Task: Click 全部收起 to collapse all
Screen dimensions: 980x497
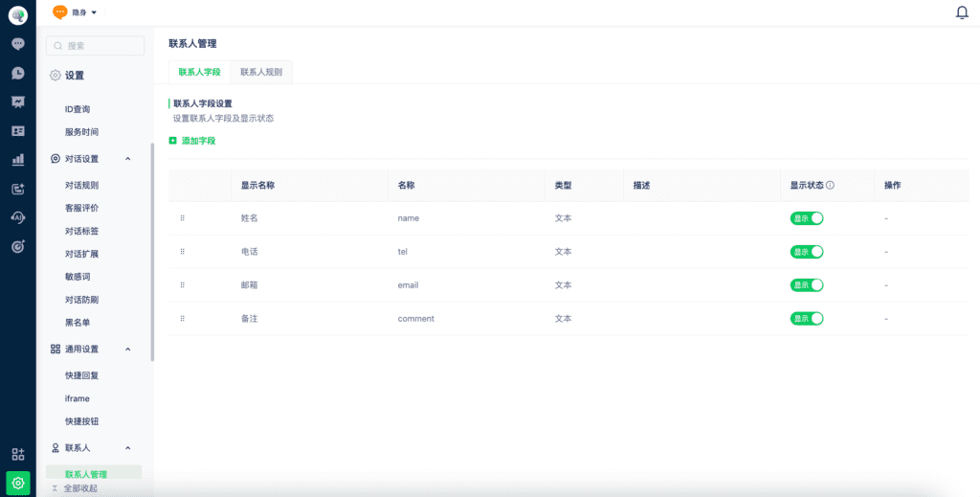Action: click(75, 488)
